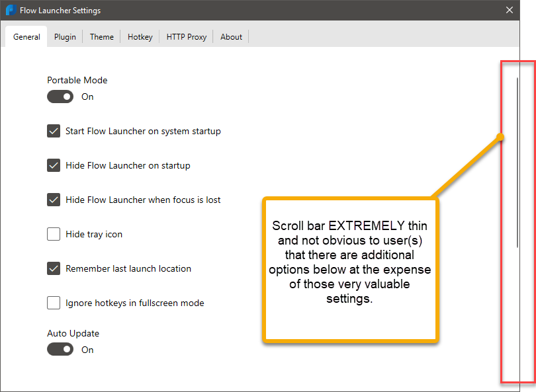Image resolution: width=536 pixels, height=392 pixels.
Task: Toggle the Portable Mode switch
Action: [60, 97]
